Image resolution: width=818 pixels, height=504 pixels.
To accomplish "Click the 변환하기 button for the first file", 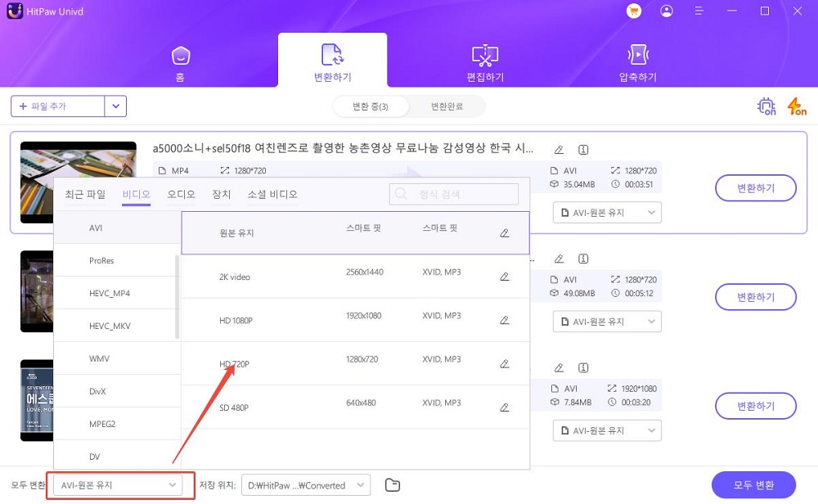I will coord(756,187).
